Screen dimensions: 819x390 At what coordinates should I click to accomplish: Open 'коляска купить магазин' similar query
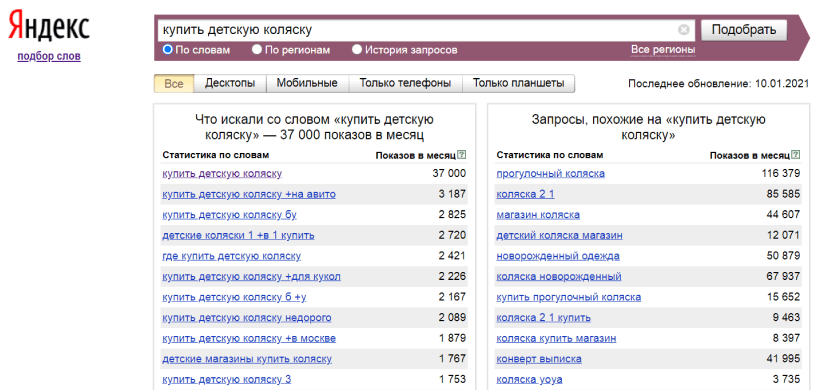pyautogui.click(x=556, y=338)
